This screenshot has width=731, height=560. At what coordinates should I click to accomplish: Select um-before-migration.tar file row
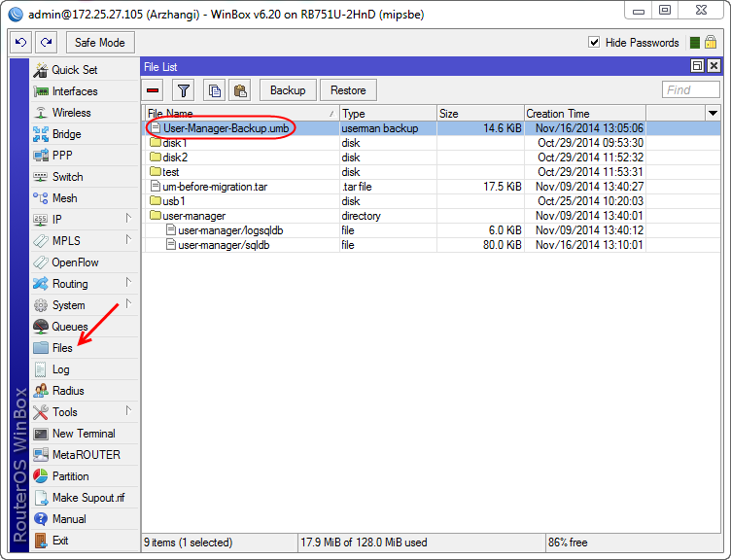432,187
